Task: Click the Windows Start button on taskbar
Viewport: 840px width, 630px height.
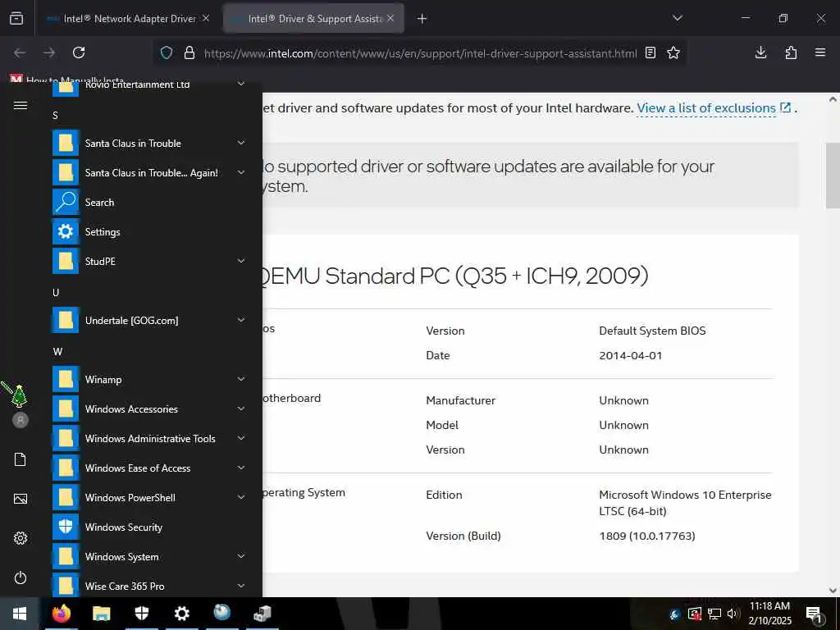Action: 20,614
